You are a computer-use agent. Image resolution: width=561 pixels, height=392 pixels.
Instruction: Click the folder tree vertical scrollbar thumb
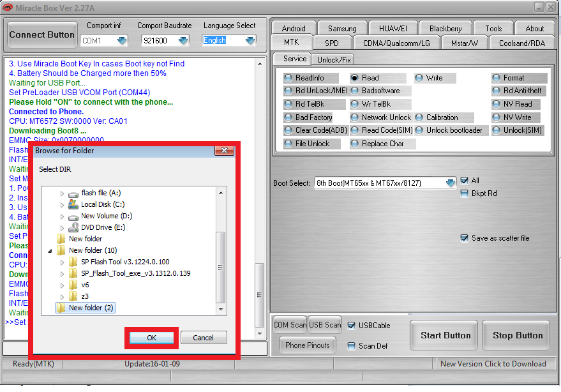(x=220, y=268)
